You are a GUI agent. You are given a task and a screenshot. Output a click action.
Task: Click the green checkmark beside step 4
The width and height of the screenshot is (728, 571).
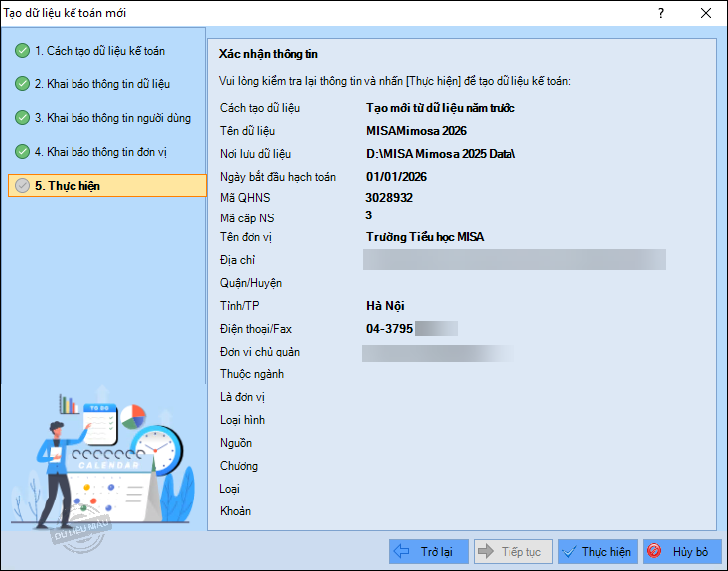(22, 152)
